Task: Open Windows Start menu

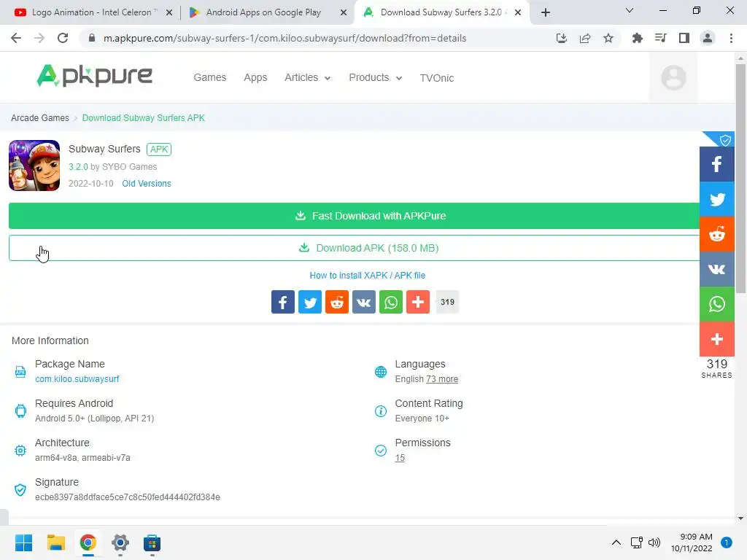Action: 23,542
